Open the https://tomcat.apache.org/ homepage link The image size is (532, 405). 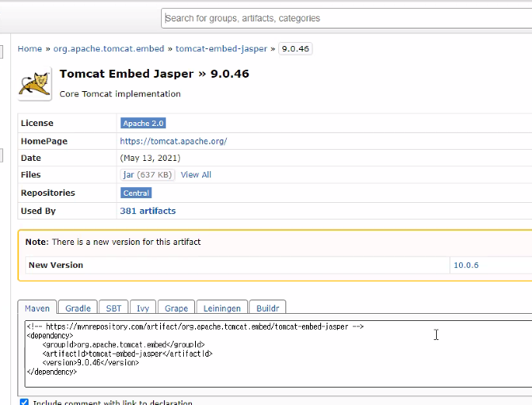(174, 141)
